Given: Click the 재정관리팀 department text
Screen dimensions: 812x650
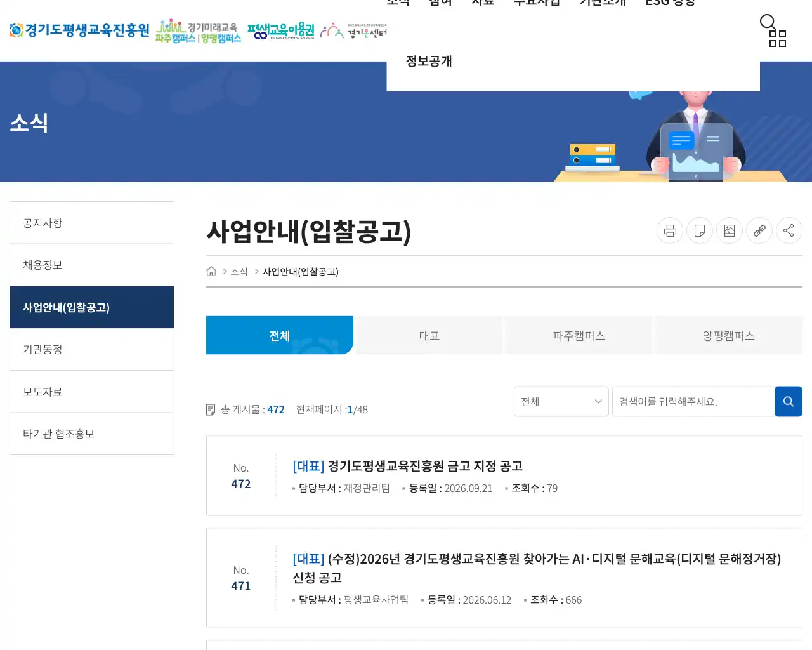Looking at the screenshot, I should coord(367,488).
